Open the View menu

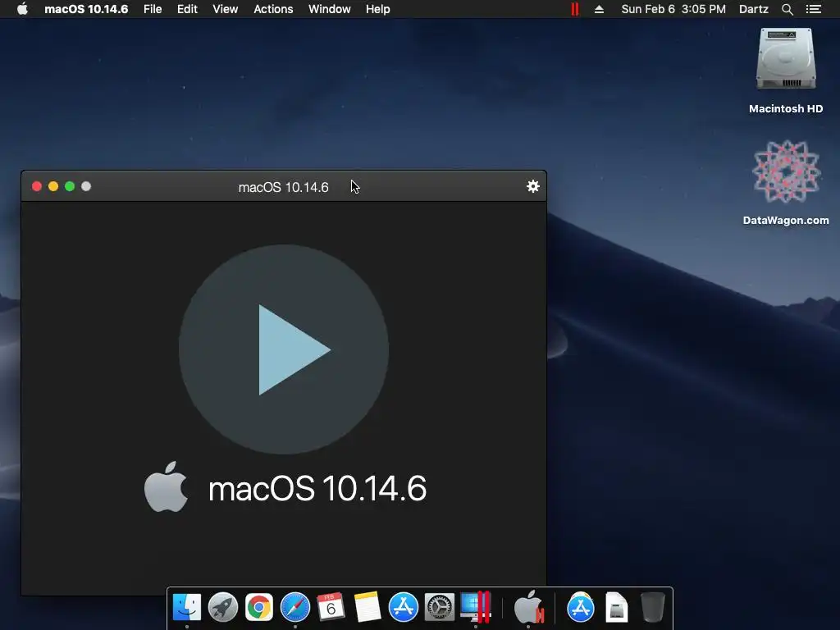pos(225,9)
